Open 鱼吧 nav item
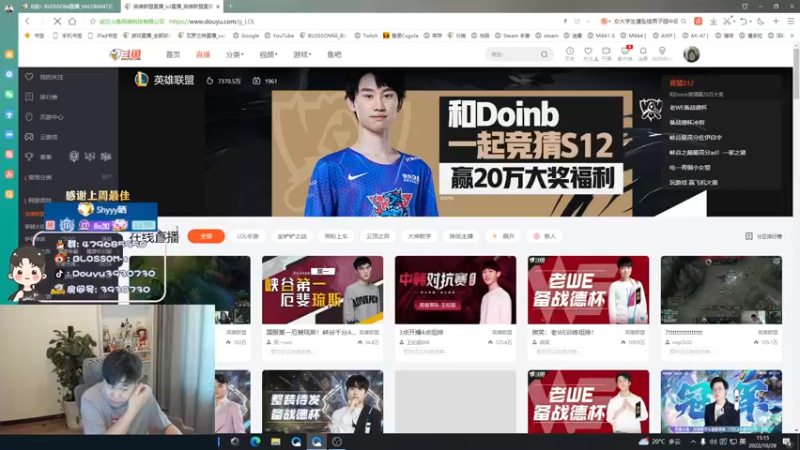Image resolution: width=800 pixels, height=450 pixels. (x=334, y=55)
